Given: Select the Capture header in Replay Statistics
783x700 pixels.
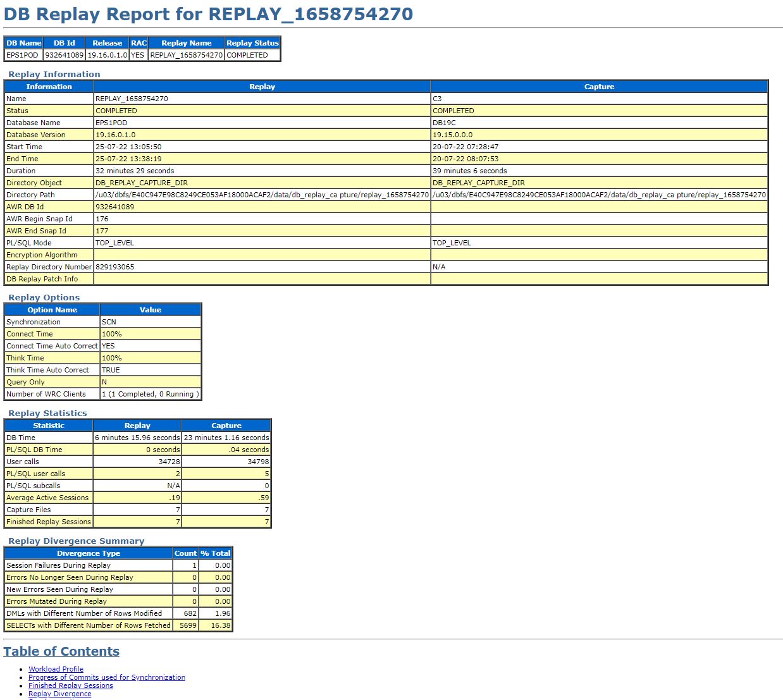Looking at the screenshot, I should tap(226, 425).
